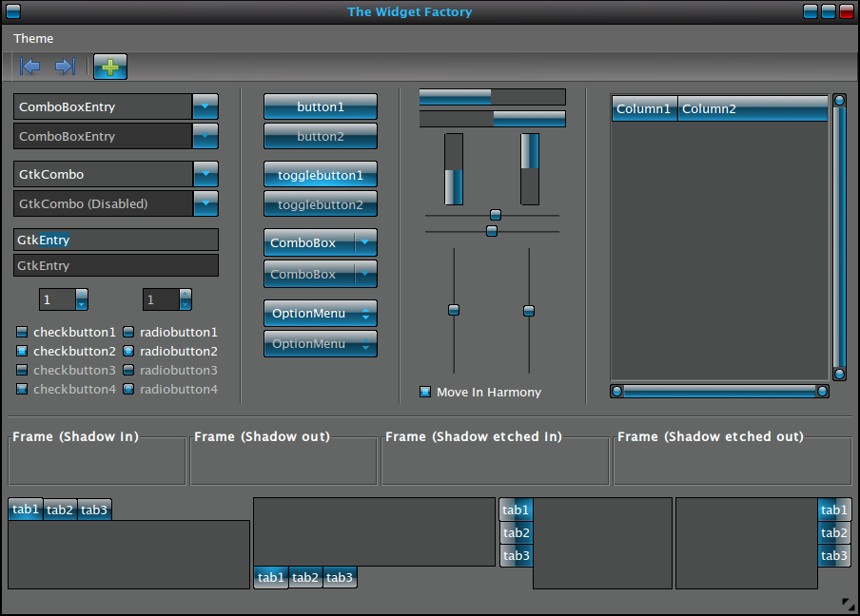
Task: Click button2
Action: pyautogui.click(x=321, y=136)
